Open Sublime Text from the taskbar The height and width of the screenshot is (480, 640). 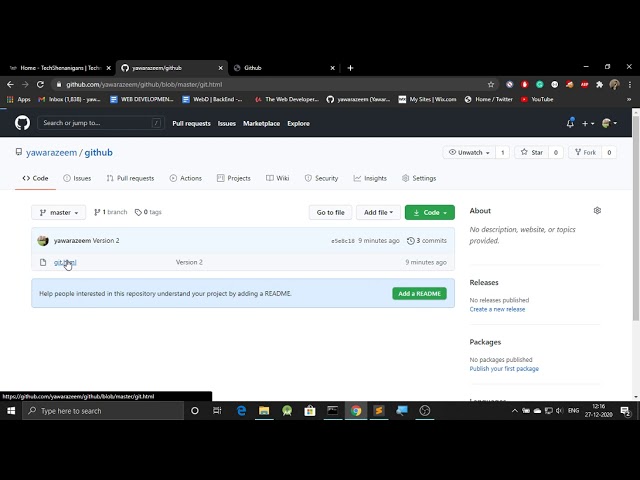(379, 411)
